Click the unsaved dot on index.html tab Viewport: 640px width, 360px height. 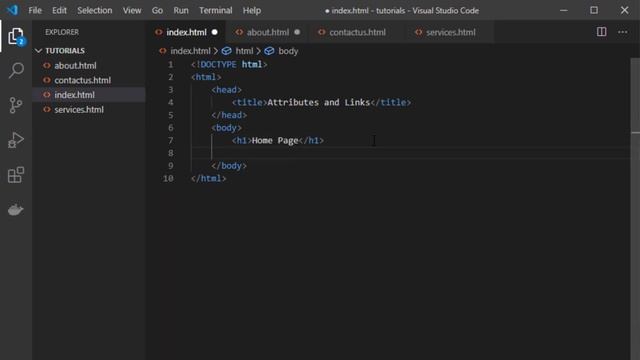click(x=215, y=32)
